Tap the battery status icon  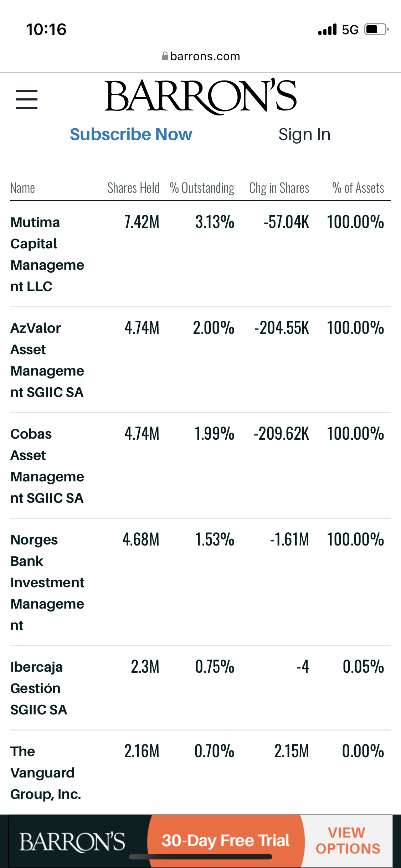click(x=376, y=29)
